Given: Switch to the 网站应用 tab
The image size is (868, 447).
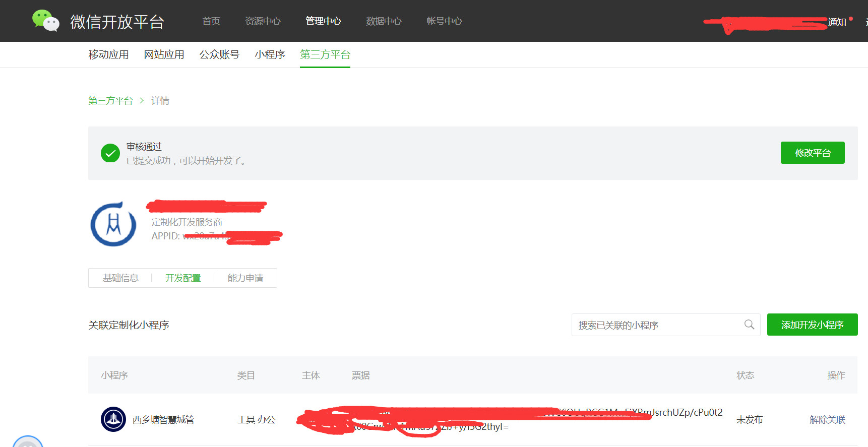Looking at the screenshot, I should point(164,54).
